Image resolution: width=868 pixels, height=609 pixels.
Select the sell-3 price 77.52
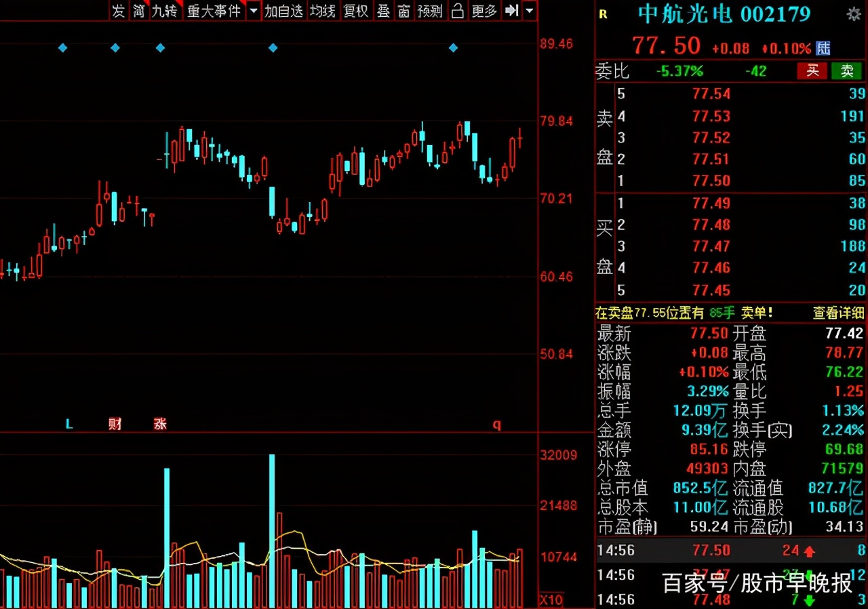click(711, 138)
